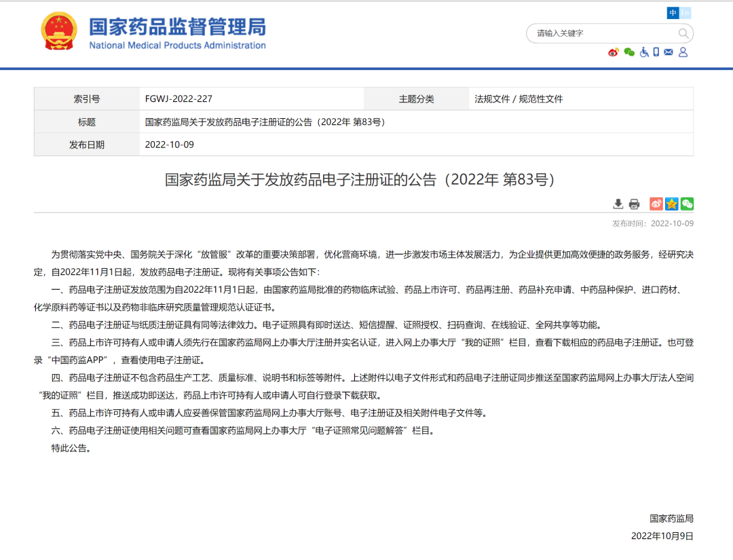Image resolution: width=733 pixels, height=560 pixels.
Task: Share the article via WeChat
Action: 687,203
